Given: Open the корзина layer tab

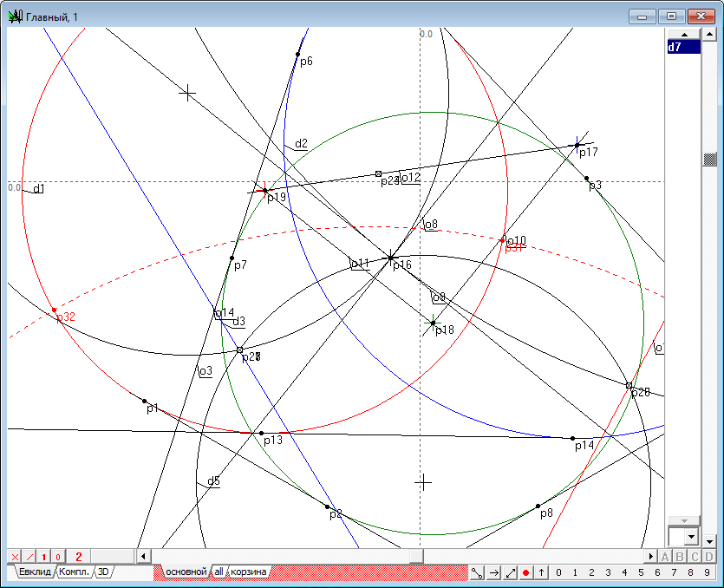Looking at the screenshot, I should pyautogui.click(x=248, y=572).
